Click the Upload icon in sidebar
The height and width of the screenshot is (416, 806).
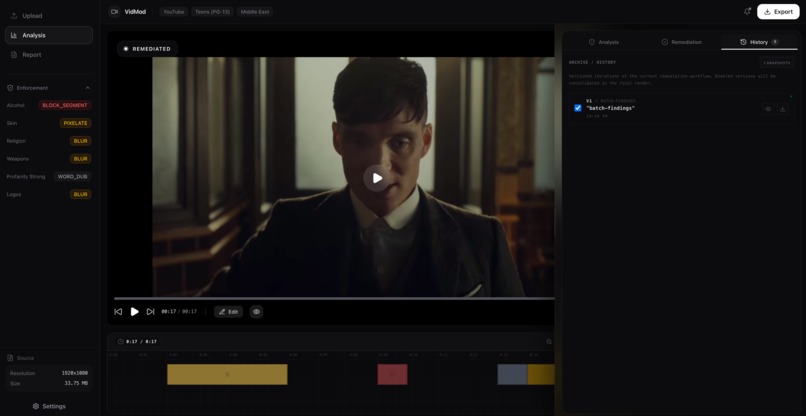click(x=14, y=16)
